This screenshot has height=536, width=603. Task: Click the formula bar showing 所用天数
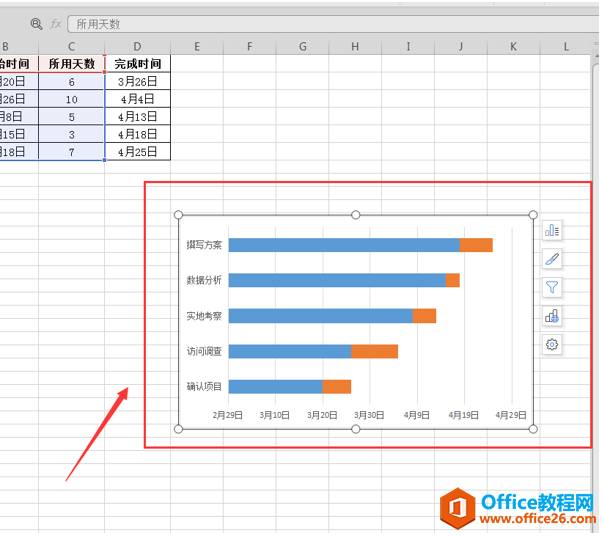[335, 24]
